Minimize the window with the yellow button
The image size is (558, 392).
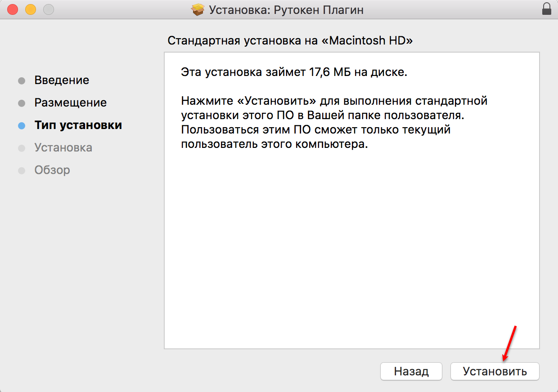(31, 9)
